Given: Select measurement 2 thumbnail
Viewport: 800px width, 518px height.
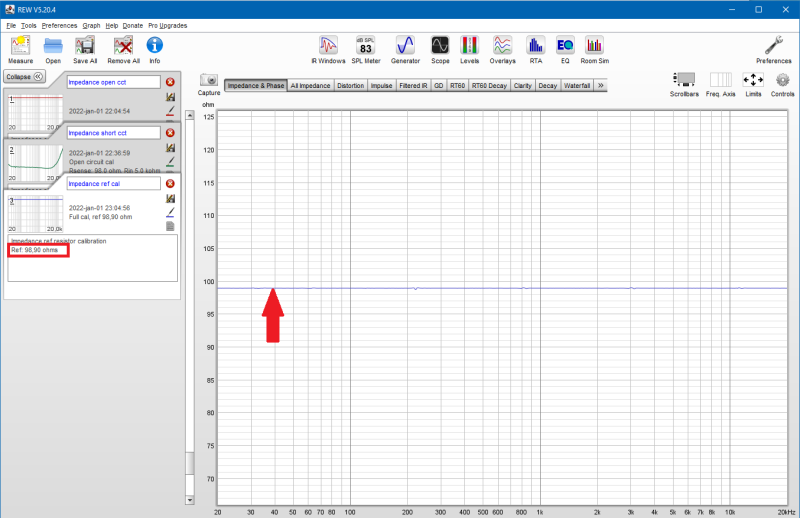Looking at the screenshot, I should click(36, 163).
